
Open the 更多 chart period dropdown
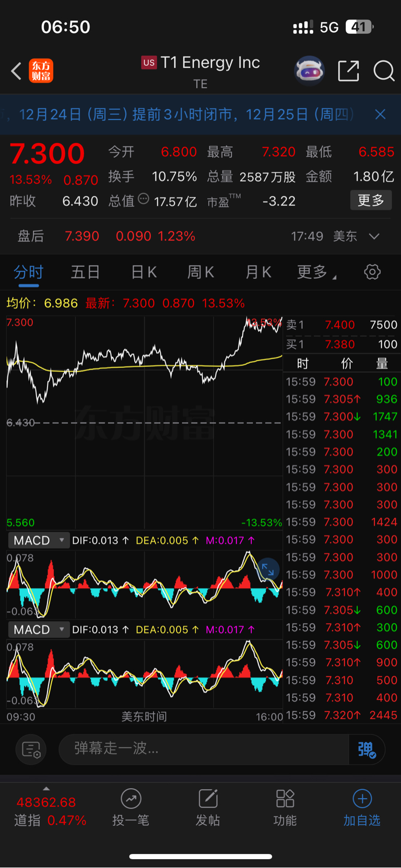(x=316, y=272)
